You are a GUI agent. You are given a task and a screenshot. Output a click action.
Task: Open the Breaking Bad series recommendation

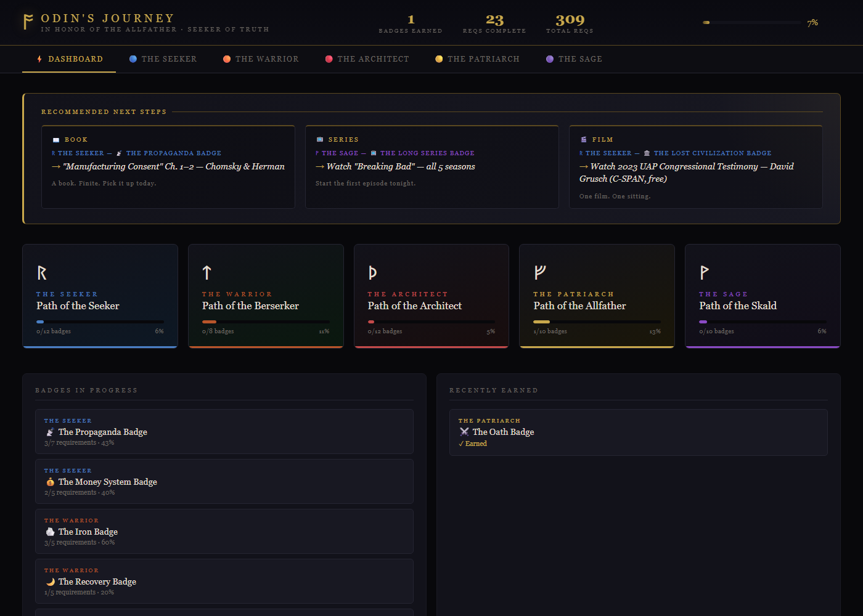click(x=432, y=167)
